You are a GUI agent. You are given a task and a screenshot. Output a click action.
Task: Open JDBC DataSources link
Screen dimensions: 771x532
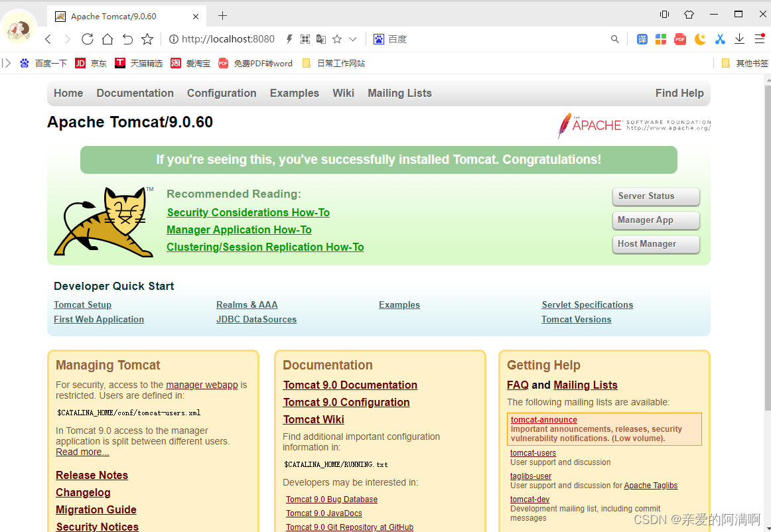[x=257, y=320]
